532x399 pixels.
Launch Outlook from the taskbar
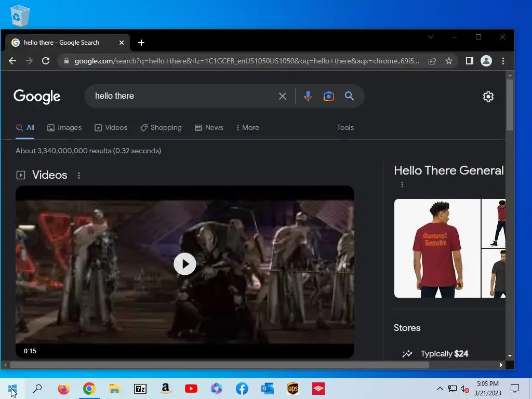coord(268,389)
